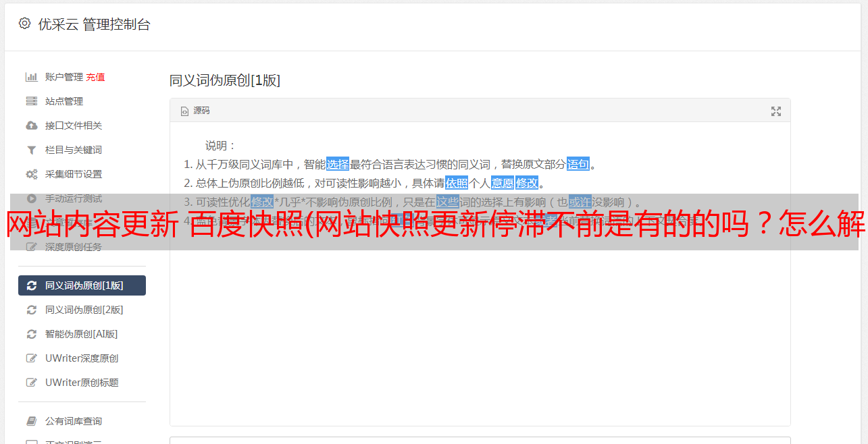Click the gears icon for 采集细节设置

pos(31,174)
